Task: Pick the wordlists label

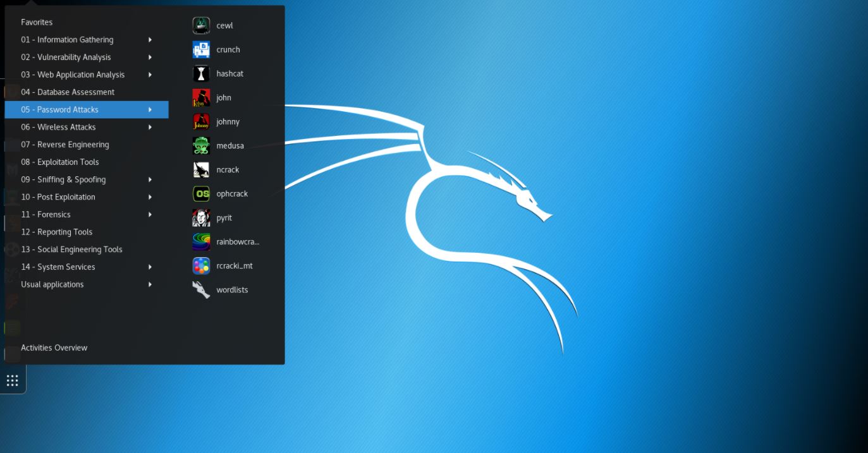Action: coord(232,290)
